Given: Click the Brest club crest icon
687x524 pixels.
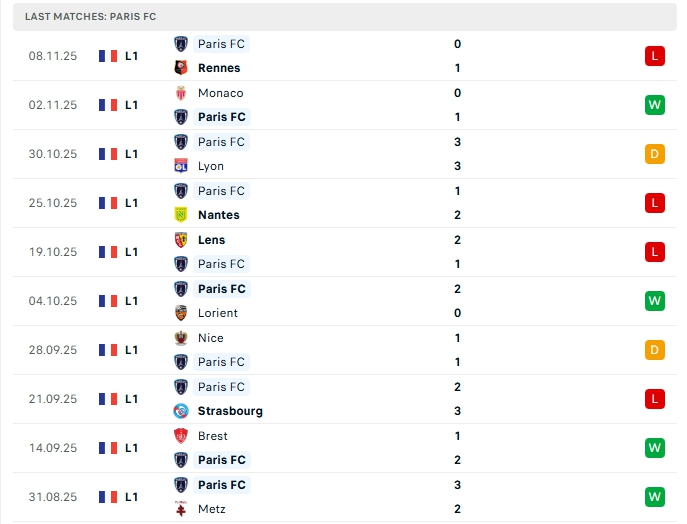Looking at the screenshot, I should (x=181, y=436).
